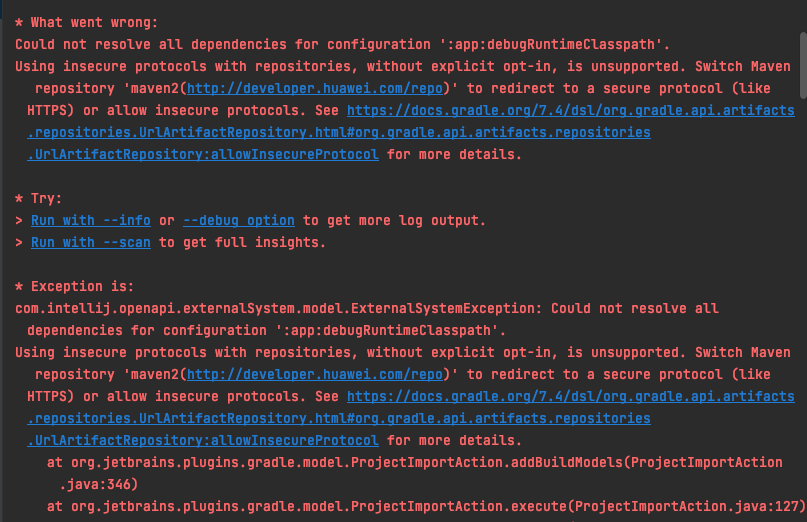Click the 'ProjectImportAction.execute' stack trace line
Image resolution: width=807 pixels, height=522 pixels.
click(426, 507)
